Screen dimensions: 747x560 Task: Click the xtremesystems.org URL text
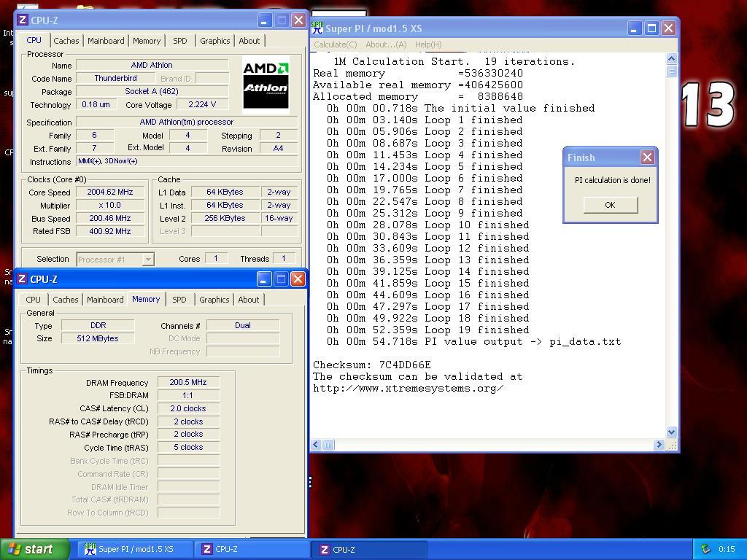(408, 388)
